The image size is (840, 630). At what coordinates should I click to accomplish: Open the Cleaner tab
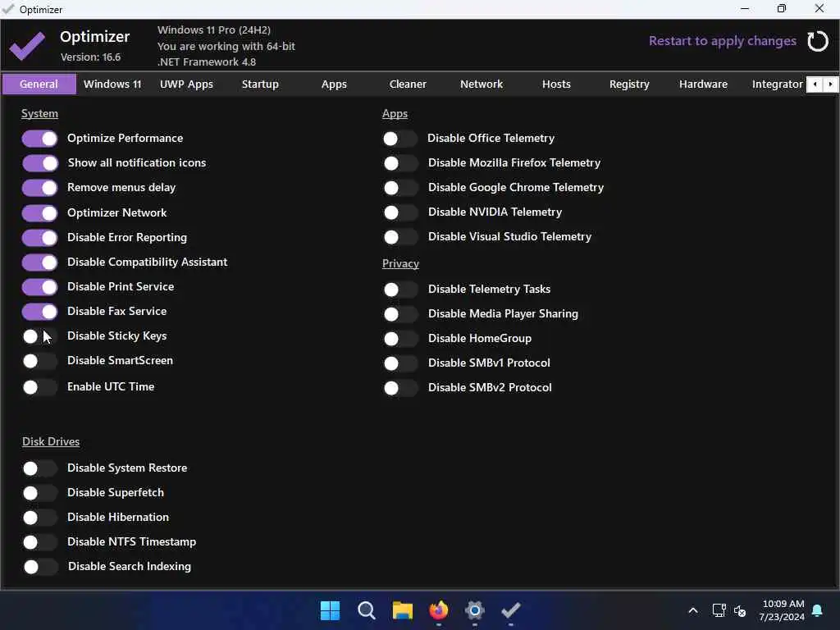408,84
